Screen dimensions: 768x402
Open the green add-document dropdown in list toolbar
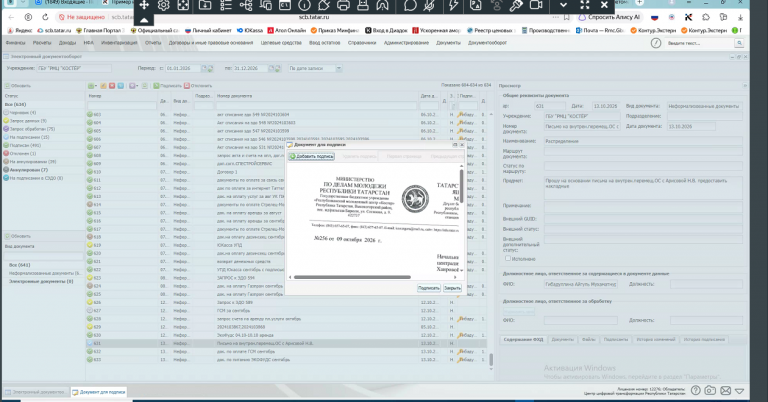92,86
